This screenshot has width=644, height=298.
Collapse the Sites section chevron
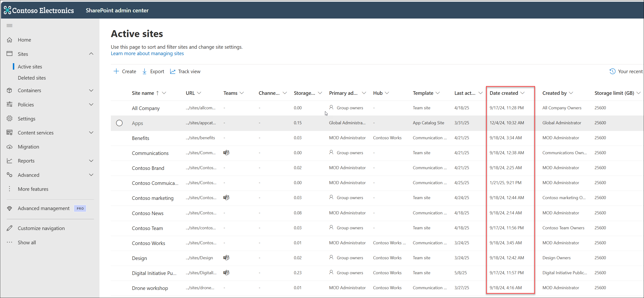click(91, 54)
